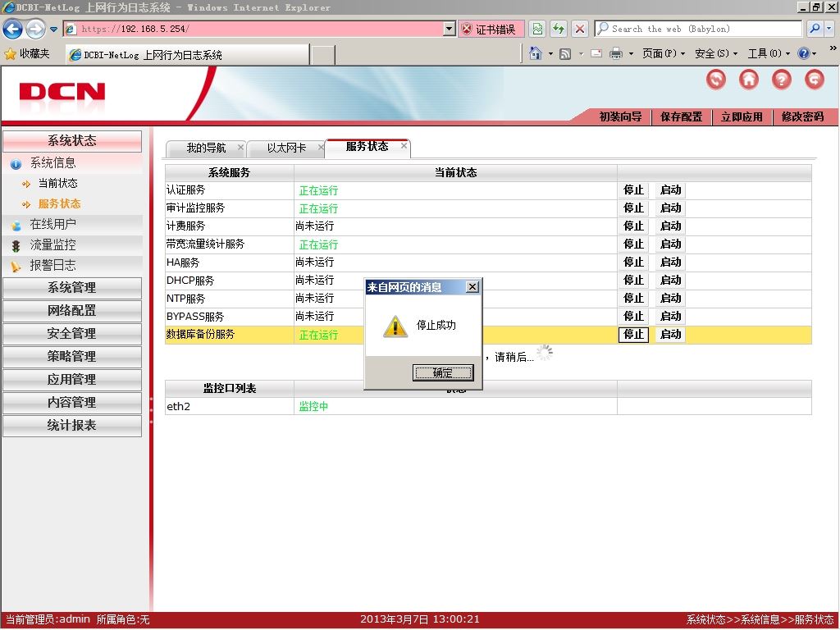Switch to the 以太网卡 tab
This screenshot has width=840, height=630.
pos(286,148)
